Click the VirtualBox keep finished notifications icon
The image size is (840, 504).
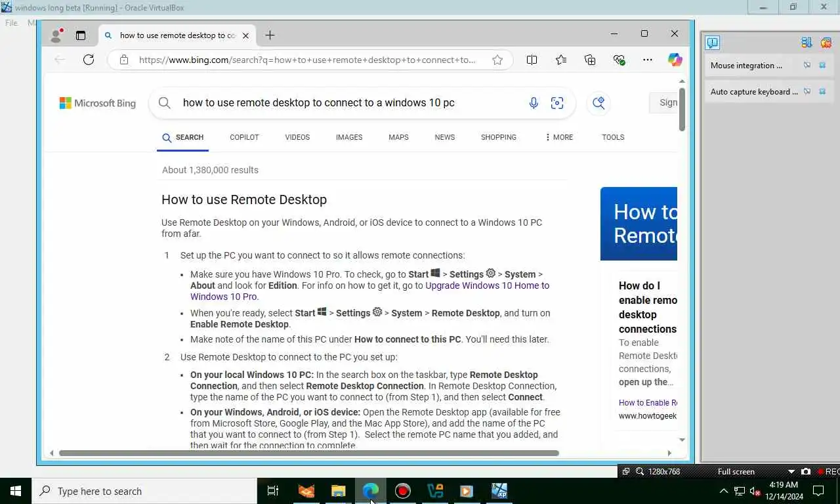click(807, 43)
